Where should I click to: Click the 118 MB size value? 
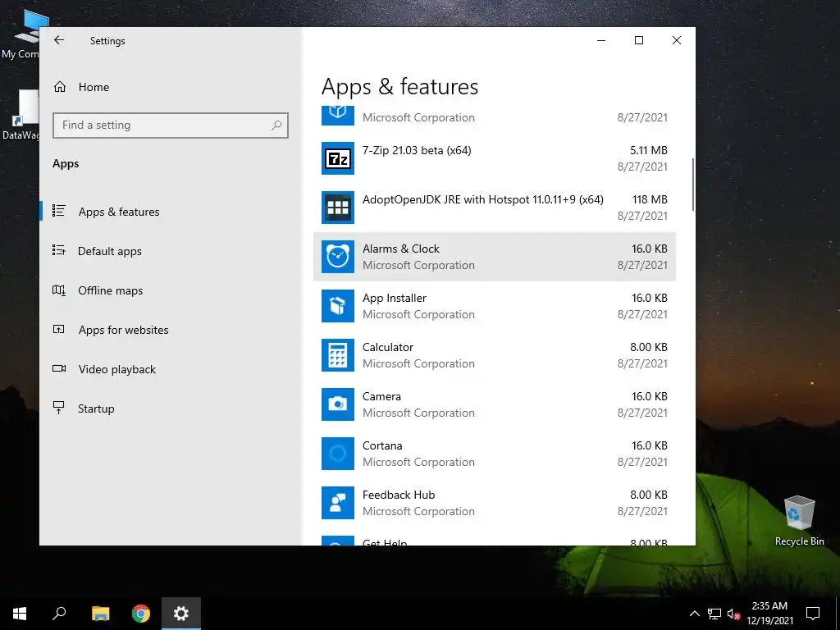(650, 199)
